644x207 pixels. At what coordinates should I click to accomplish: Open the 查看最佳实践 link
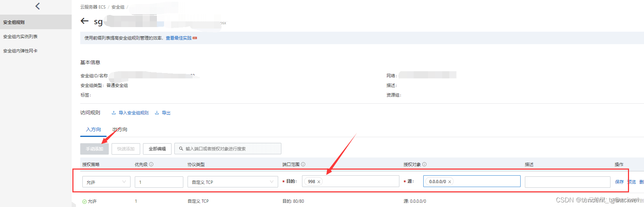179,38
